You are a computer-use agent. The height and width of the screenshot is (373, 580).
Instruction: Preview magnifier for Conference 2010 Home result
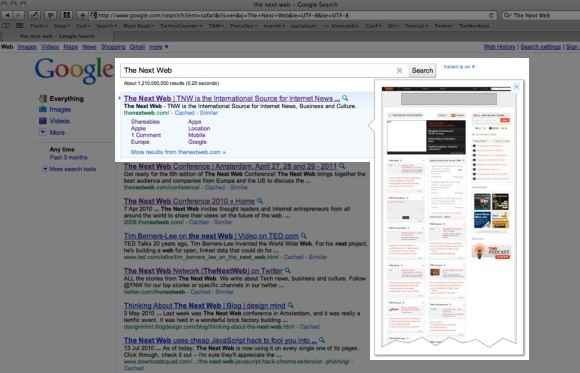coord(260,201)
